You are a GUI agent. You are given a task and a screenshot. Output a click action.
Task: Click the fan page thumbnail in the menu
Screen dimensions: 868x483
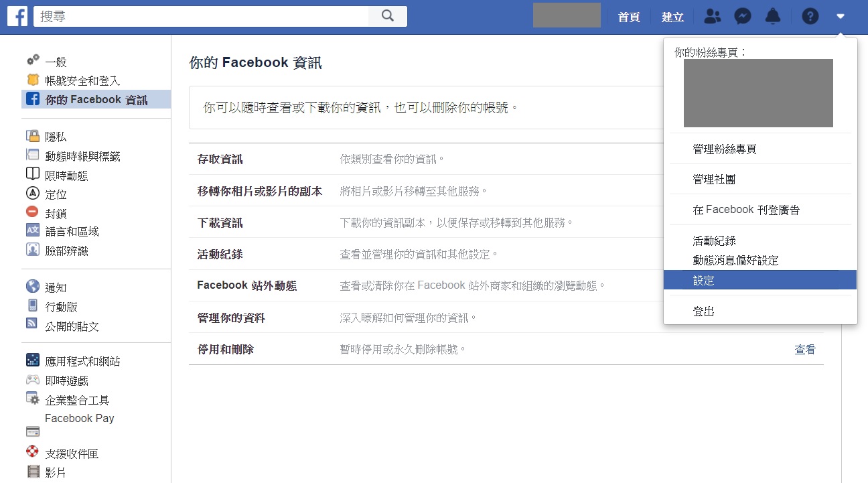point(758,93)
